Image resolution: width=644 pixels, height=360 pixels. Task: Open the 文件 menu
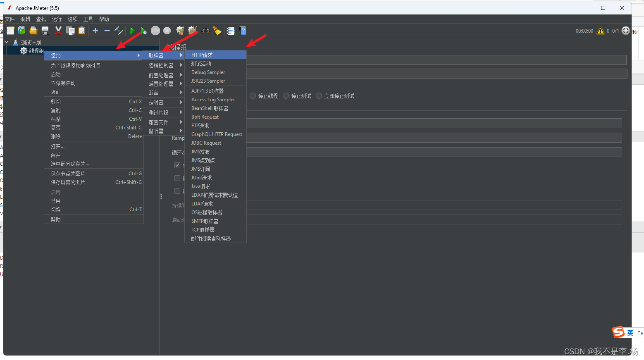click(x=10, y=19)
